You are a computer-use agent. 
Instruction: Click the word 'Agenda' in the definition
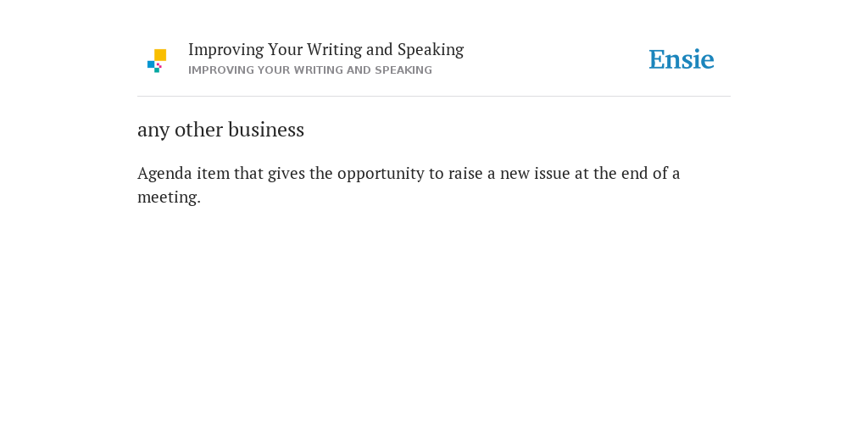164,174
